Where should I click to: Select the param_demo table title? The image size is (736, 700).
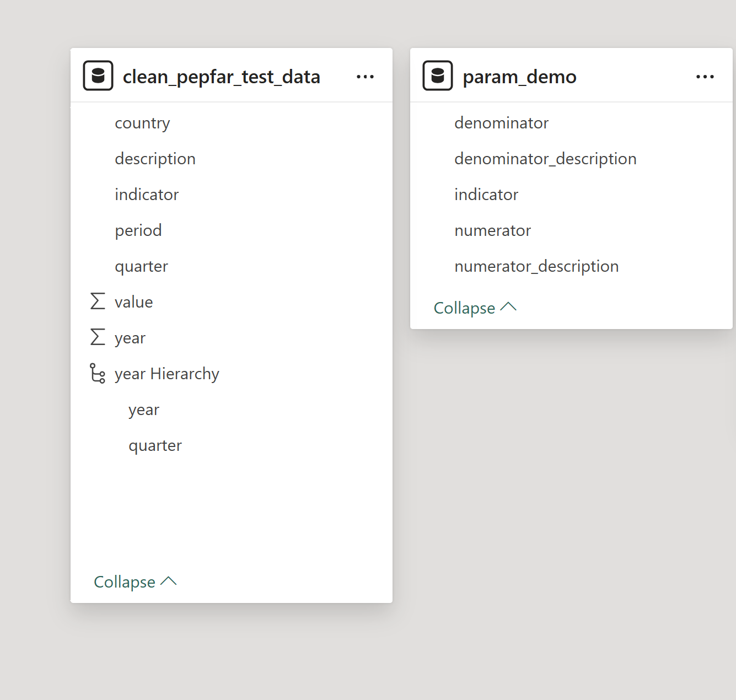(519, 77)
